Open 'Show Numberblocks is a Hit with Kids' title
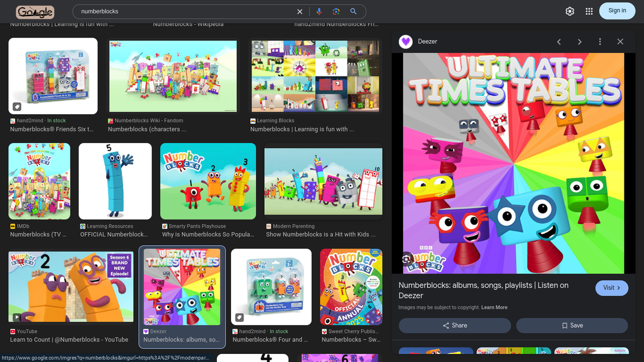 click(x=321, y=235)
